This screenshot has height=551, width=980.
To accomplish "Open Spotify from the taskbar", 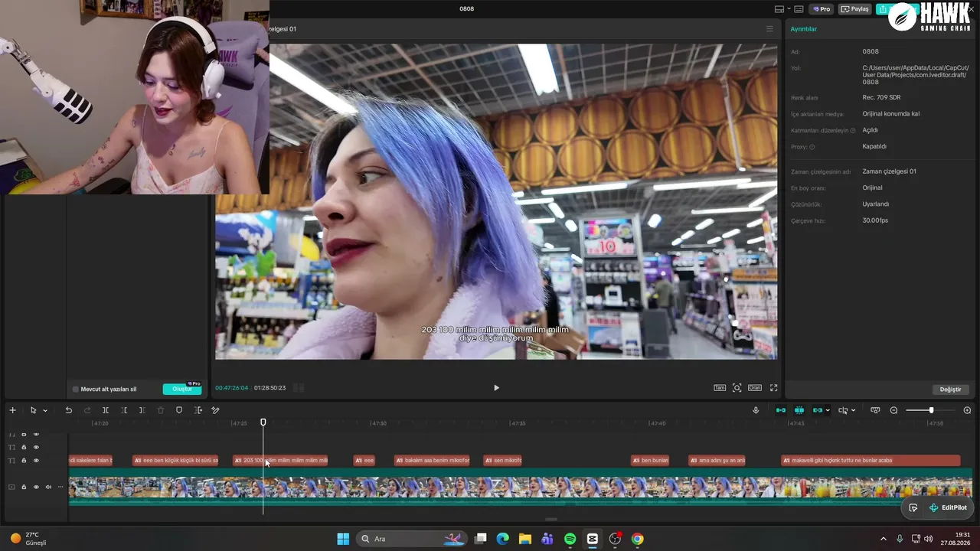I will click(x=570, y=539).
